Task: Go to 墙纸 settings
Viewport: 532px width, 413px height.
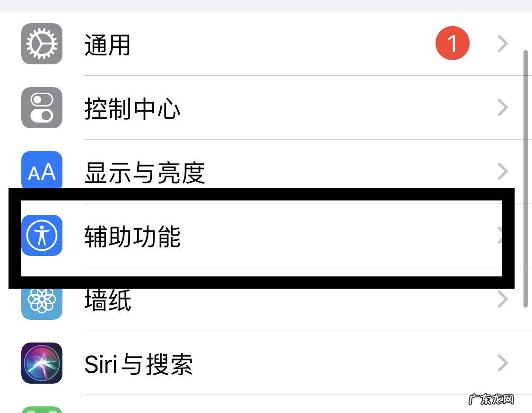Action: 108,300
